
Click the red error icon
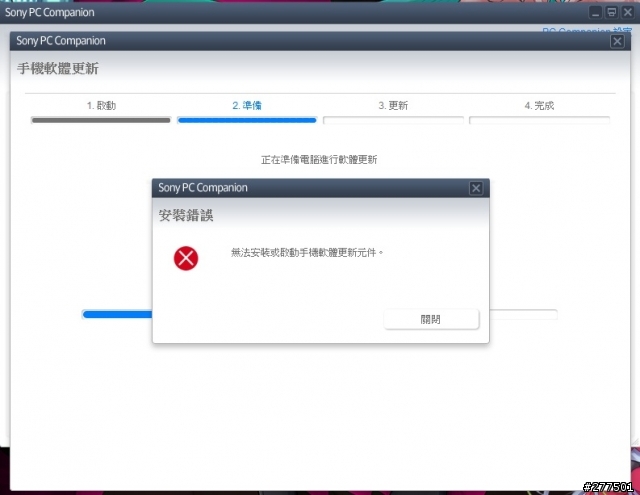point(186,258)
